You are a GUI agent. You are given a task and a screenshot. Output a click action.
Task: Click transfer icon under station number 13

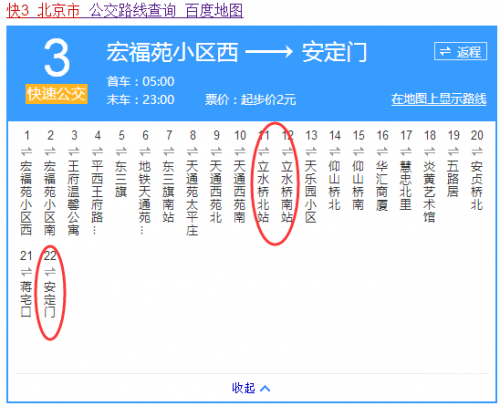pyautogui.click(x=311, y=152)
